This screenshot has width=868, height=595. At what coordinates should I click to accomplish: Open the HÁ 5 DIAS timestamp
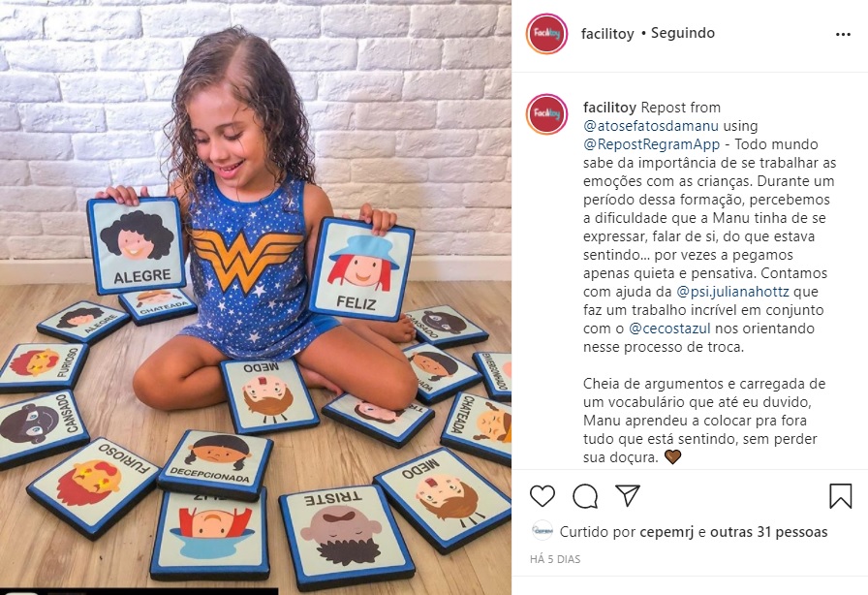(555, 559)
